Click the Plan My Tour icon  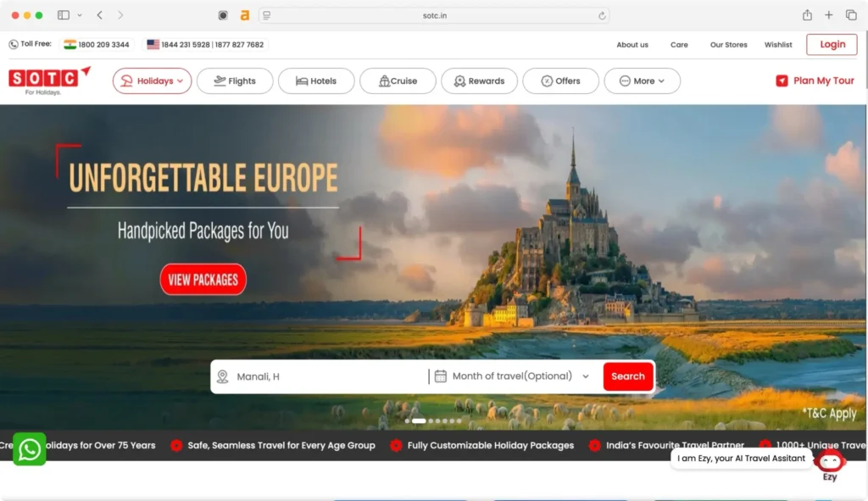(x=781, y=81)
